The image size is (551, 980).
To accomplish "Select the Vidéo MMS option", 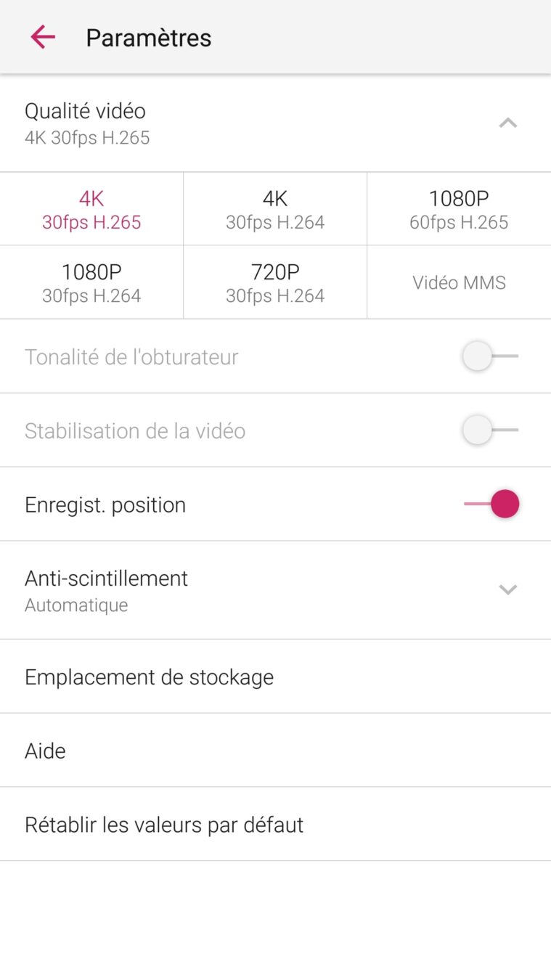I will (459, 282).
